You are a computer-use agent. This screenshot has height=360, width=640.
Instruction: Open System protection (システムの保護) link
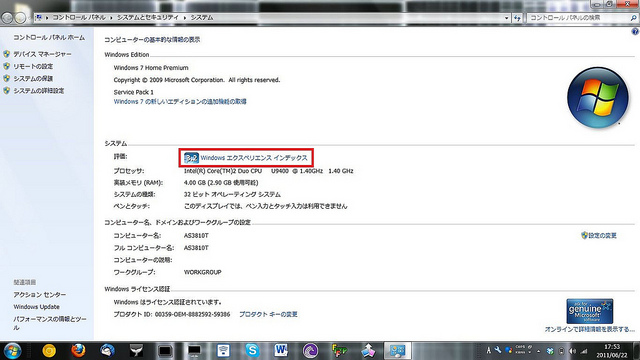coord(33,79)
